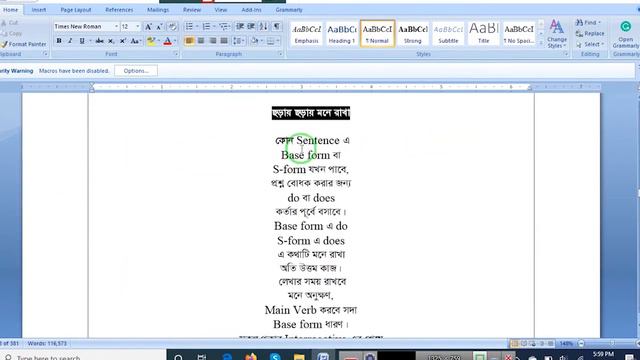
Task: Click the Shrink Font icon
Action: point(160,27)
